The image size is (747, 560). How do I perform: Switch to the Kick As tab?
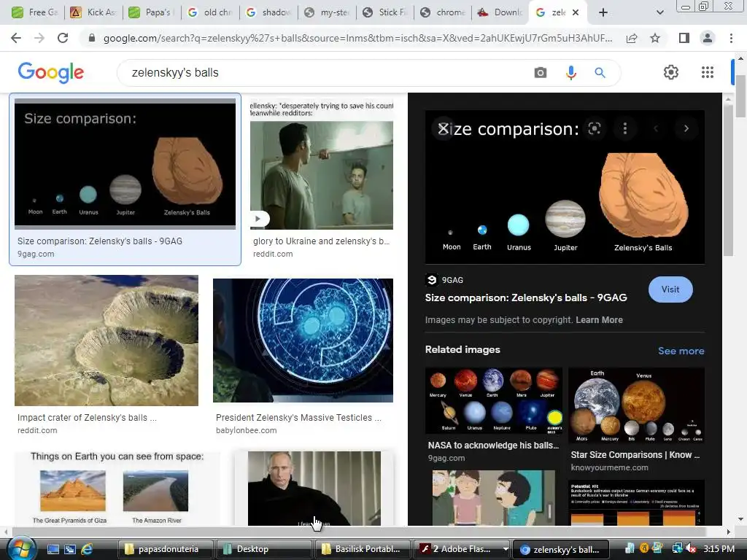93,12
